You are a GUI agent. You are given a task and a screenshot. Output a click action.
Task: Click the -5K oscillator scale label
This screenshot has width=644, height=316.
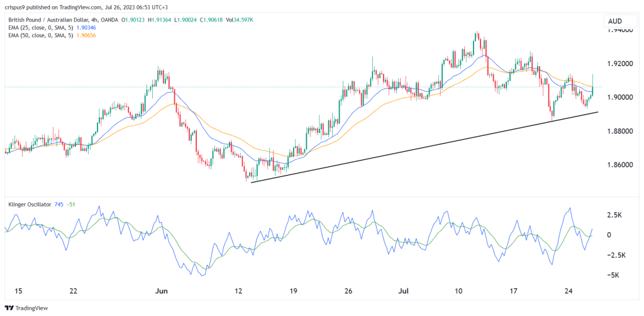[613, 275]
